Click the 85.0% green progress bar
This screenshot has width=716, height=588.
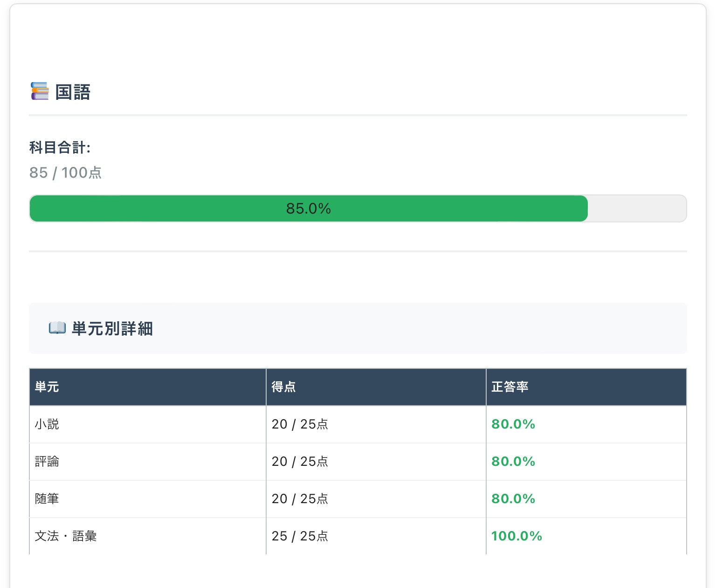click(308, 208)
